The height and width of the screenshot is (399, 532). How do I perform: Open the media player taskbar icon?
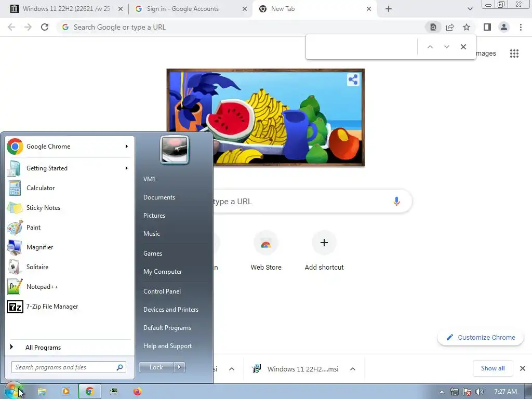coord(66,392)
